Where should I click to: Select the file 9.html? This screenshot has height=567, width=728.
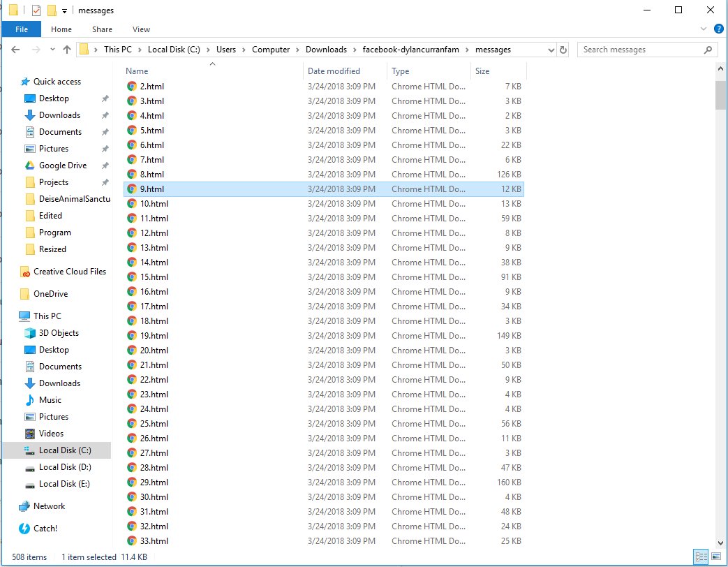click(x=324, y=189)
